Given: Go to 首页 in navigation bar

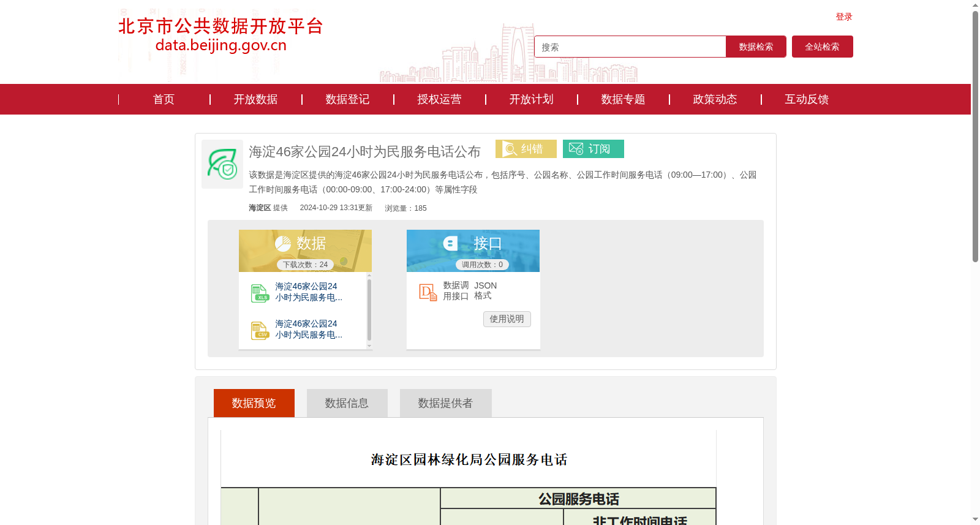Looking at the screenshot, I should point(164,99).
